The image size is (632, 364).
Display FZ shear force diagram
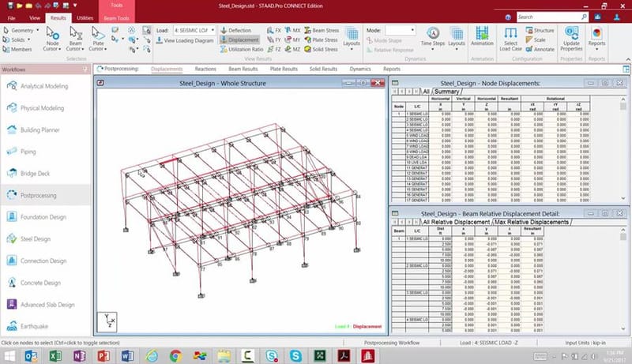(274, 49)
